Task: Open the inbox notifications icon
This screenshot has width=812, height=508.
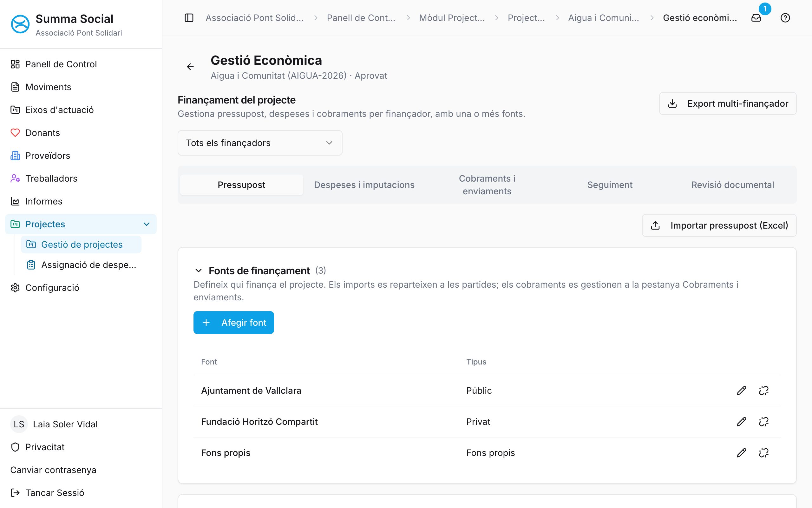Action: pos(756,18)
